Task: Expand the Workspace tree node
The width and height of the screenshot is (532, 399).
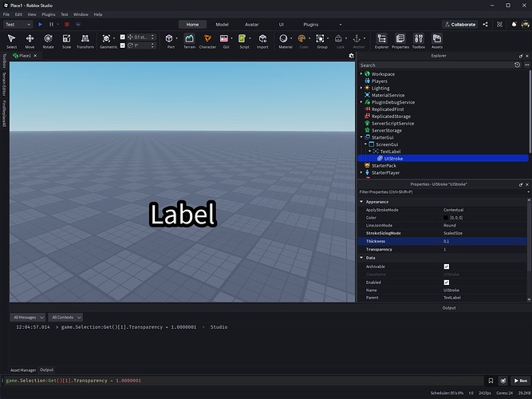Action: pos(361,73)
